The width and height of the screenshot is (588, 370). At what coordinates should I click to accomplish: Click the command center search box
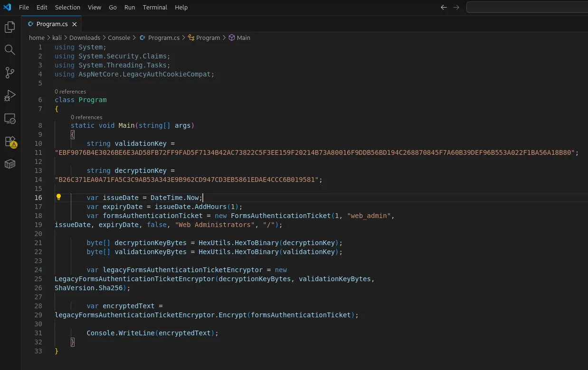click(526, 7)
